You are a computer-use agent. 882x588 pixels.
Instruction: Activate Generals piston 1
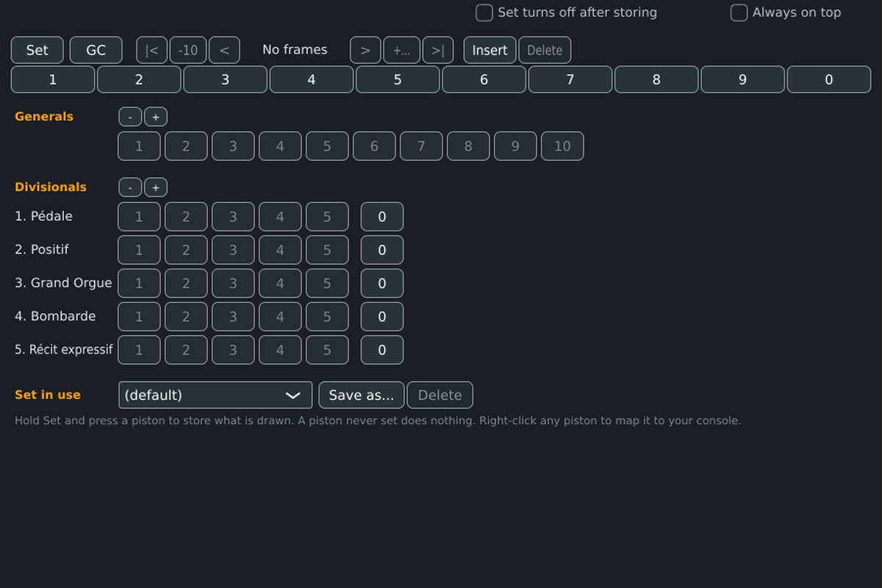click(139, 146)
